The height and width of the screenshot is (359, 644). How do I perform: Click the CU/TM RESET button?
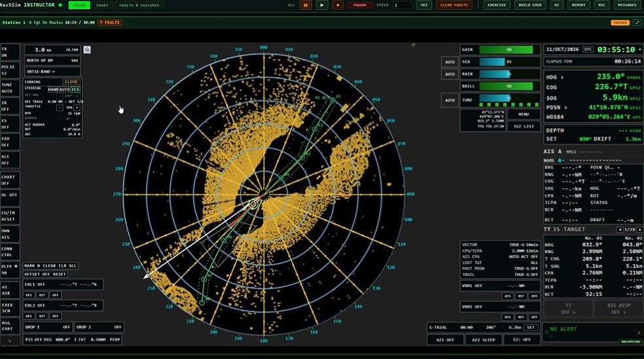pos(10,216)
